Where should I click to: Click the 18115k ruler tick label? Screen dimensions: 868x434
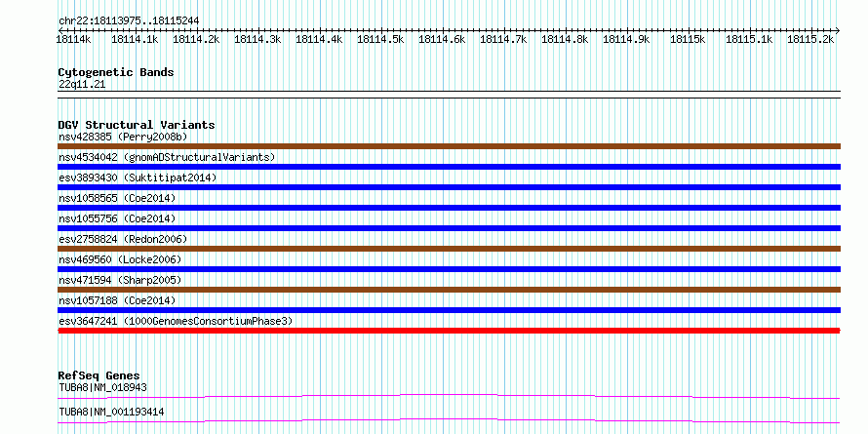[688, 39]
